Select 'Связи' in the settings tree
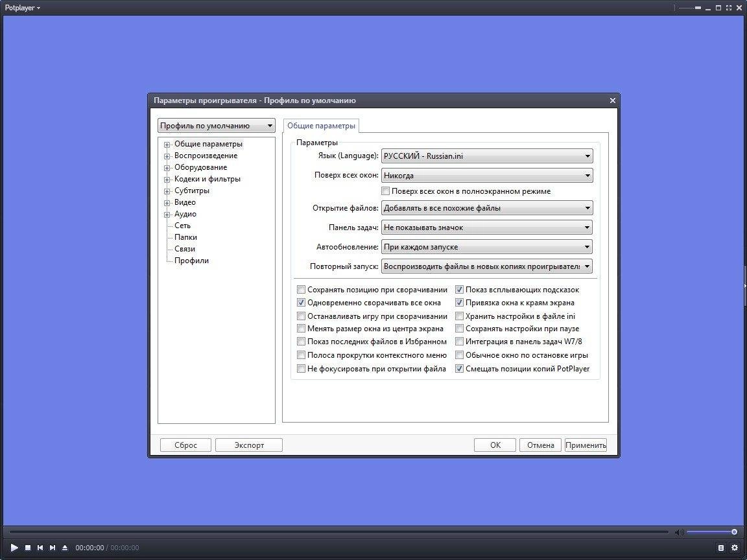The height and width of the screenshot is (560, 747). [185, 249]
